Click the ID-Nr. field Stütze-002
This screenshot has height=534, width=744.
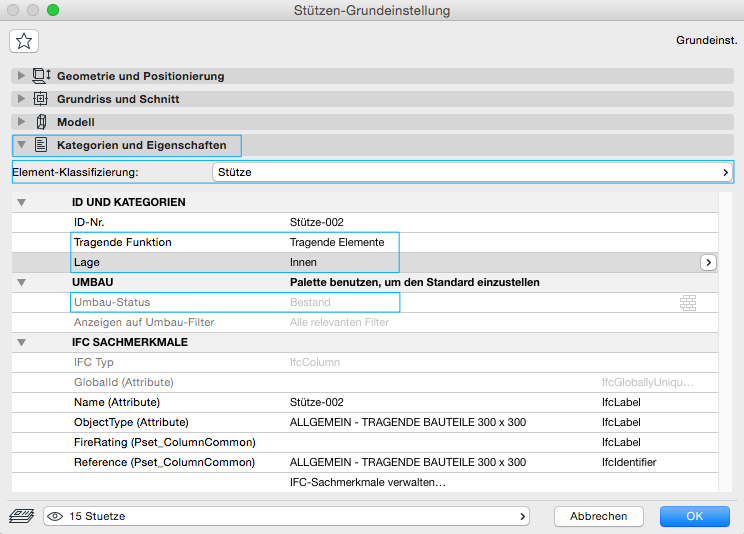click(x=317, y=222)
